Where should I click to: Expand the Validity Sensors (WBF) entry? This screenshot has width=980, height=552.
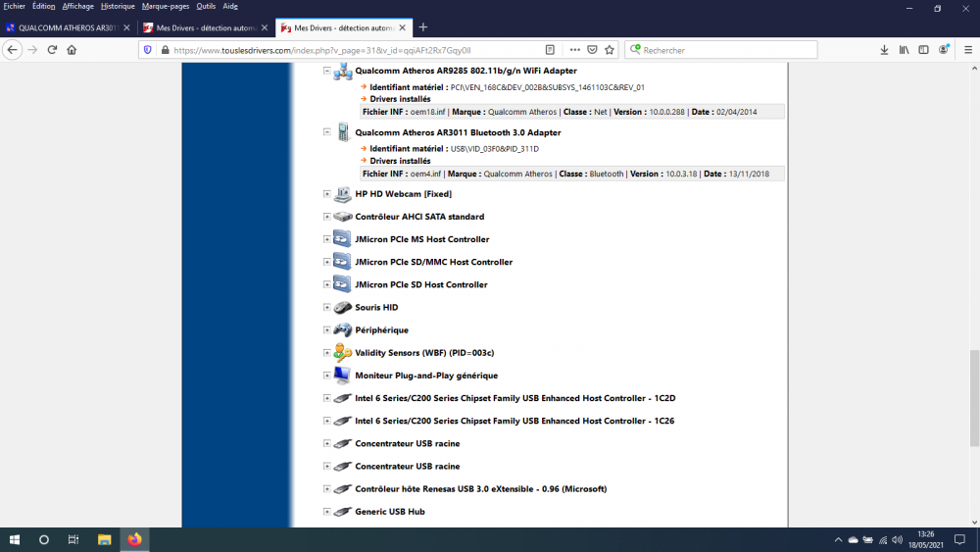[x=327, y=353]
